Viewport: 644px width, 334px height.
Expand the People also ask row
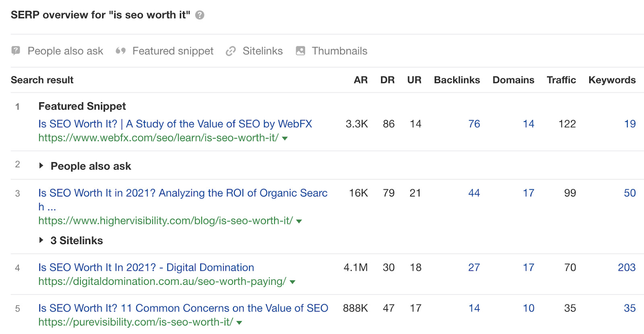pos(42,166)
